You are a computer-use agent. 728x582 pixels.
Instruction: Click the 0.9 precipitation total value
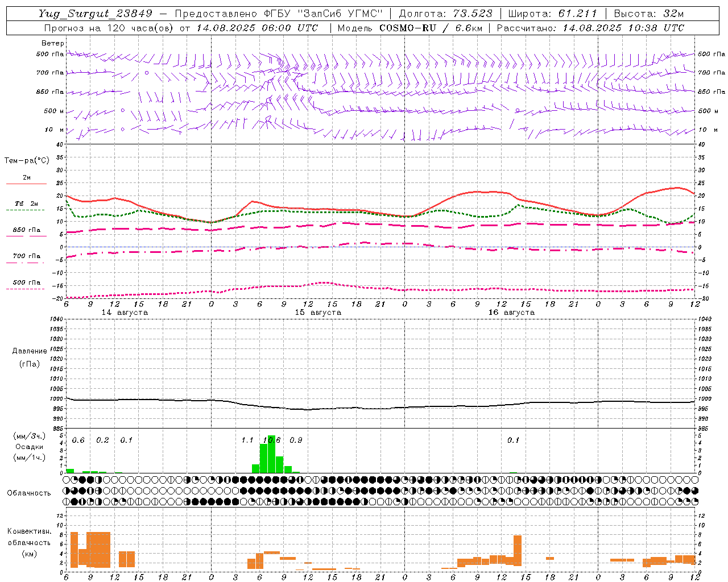point(296,440)
